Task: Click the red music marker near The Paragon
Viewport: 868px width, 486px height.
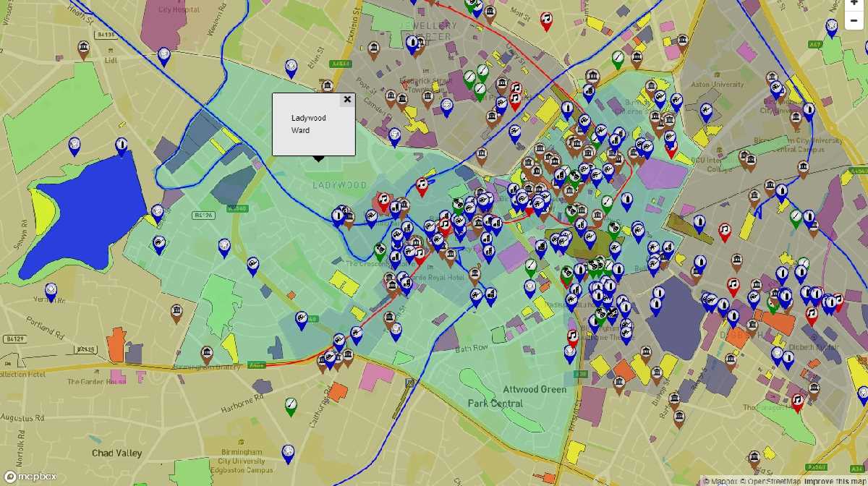Action: pyautogui.click(x=797, y=401)
